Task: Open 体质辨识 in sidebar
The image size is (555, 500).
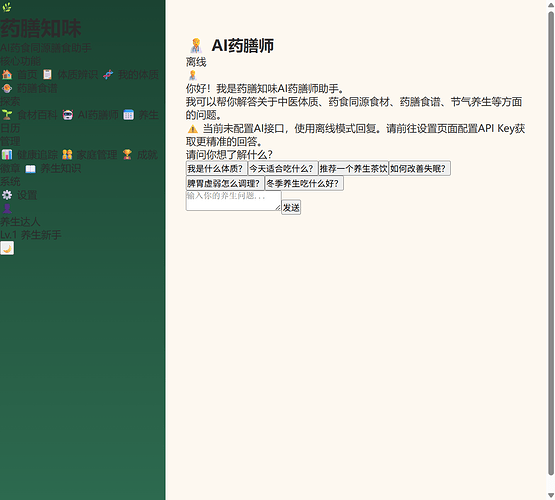Action: (x=78, y=75)
